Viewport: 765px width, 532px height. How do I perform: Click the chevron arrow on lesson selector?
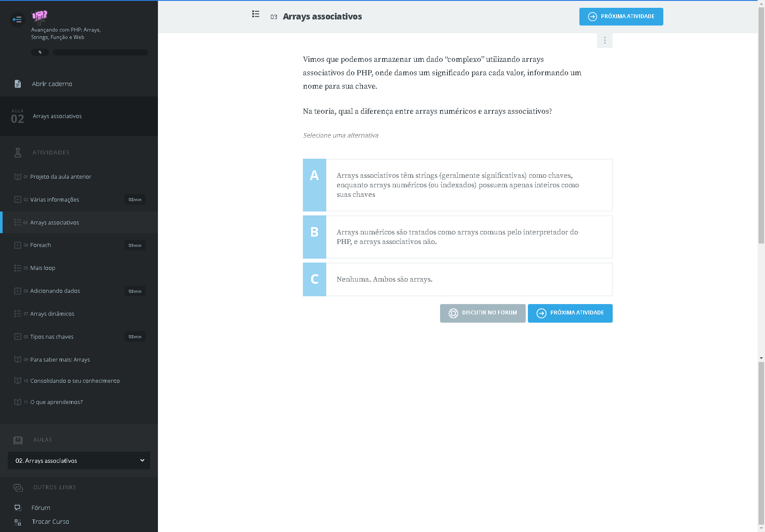[x=142, y=461]
